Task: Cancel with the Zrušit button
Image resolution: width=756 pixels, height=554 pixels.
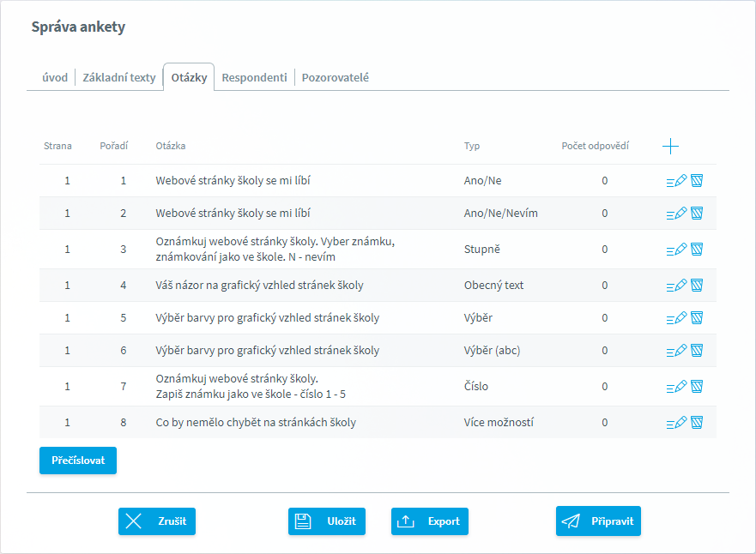Action: click(157, 521)
